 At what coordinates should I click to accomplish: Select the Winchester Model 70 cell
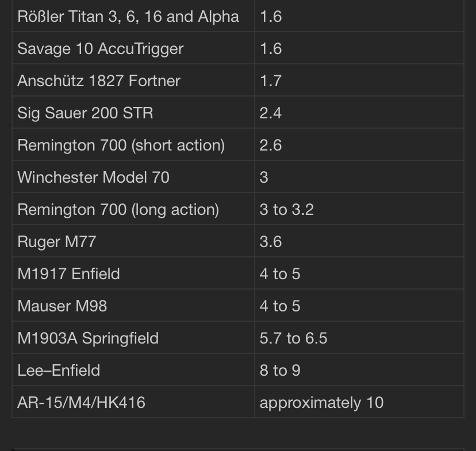pos(93,178)
